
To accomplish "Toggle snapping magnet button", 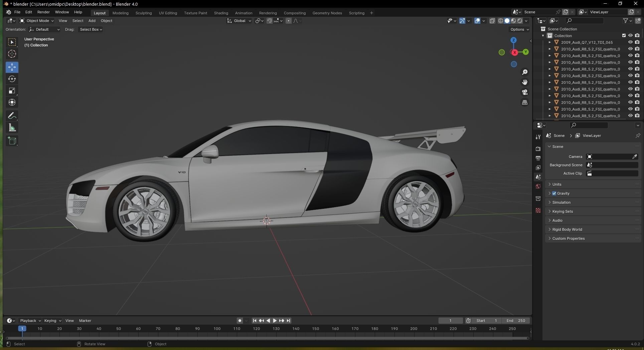I will [x=269, y=21].
